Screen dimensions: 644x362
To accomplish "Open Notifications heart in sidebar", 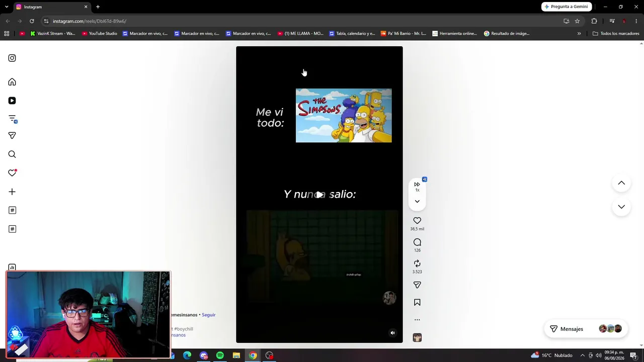I will [x=12, y=173].
